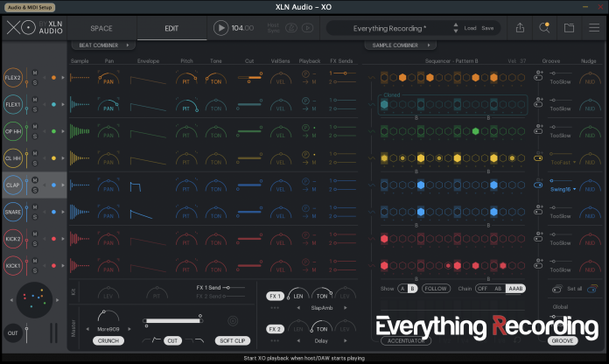609x364 pixels.
Task: Open the sample search magnifier icon
Action: click(x=544, y=28)
